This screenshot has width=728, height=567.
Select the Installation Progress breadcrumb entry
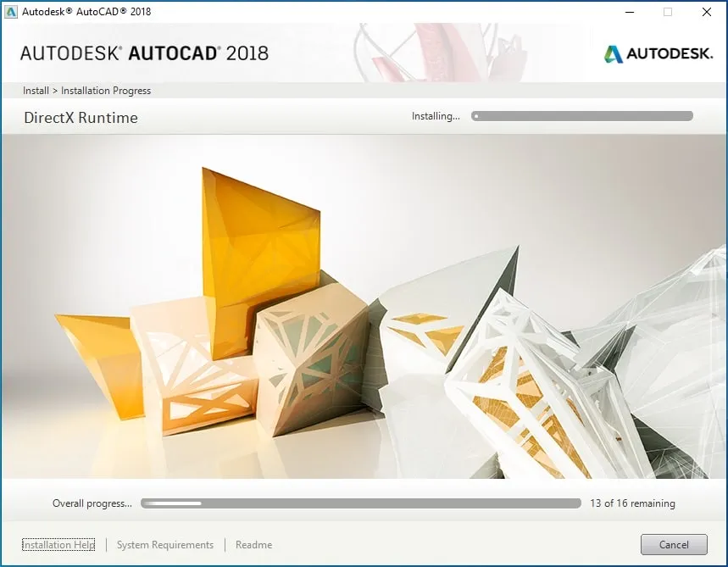(105, 90)
